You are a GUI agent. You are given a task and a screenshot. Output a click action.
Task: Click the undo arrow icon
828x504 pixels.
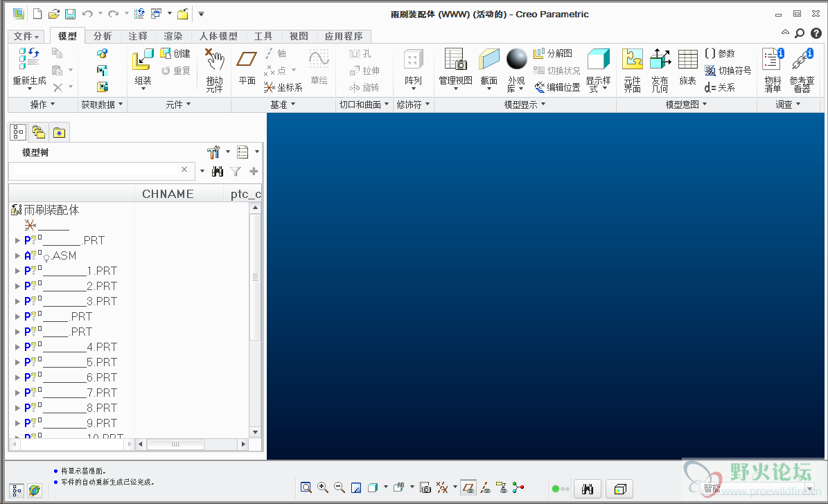(87, 15)
